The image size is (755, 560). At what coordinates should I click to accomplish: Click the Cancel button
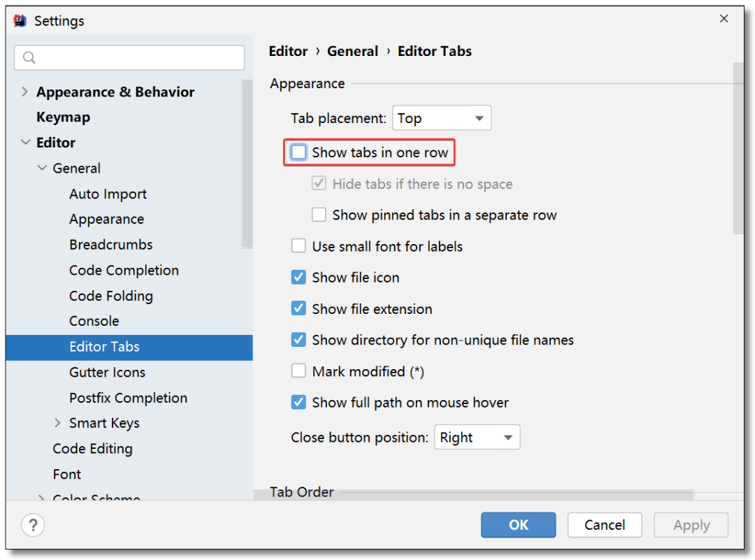604,525
